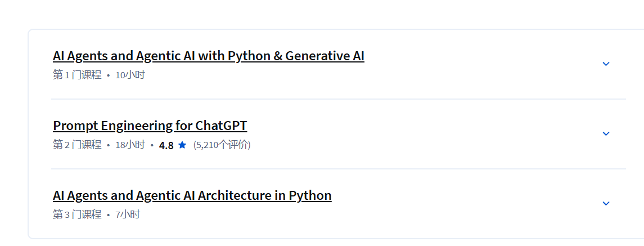Expand the AI Agents Architecture course chevron
This screenshot has height=246, width=644.
pyautogui.click(x=606, y=204)
